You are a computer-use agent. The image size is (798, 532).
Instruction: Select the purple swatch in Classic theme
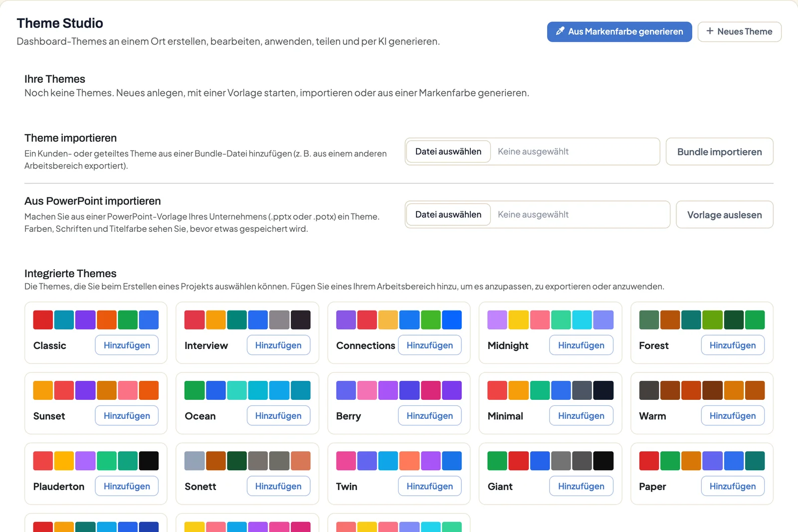pyautogui.click(x=85, y=320)
